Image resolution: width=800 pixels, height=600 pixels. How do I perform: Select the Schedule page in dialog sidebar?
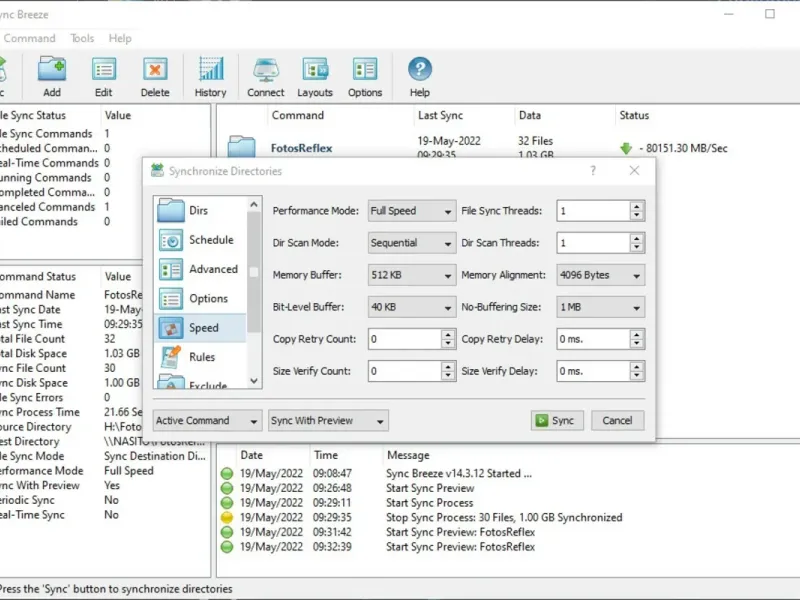point(203,240)
